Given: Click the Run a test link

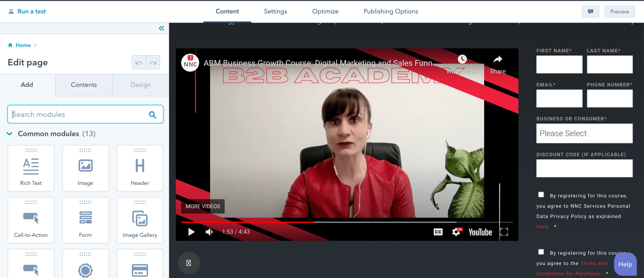Looking at the screenshot, I should click(x=31, y=12).
